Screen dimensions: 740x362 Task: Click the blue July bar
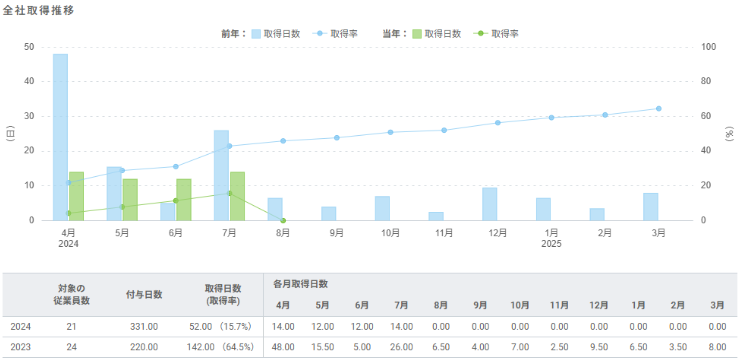point(221,176)
